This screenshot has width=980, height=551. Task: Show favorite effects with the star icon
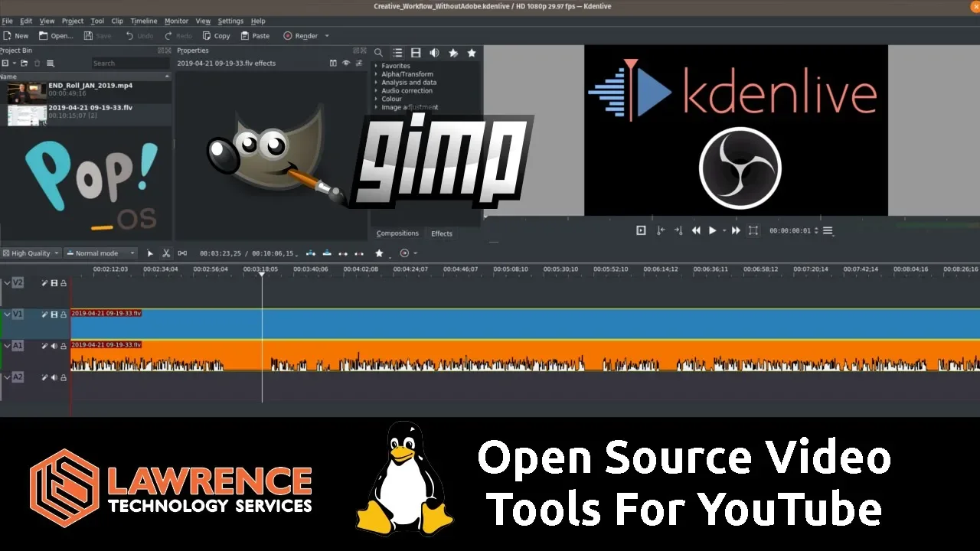(472, 53)
